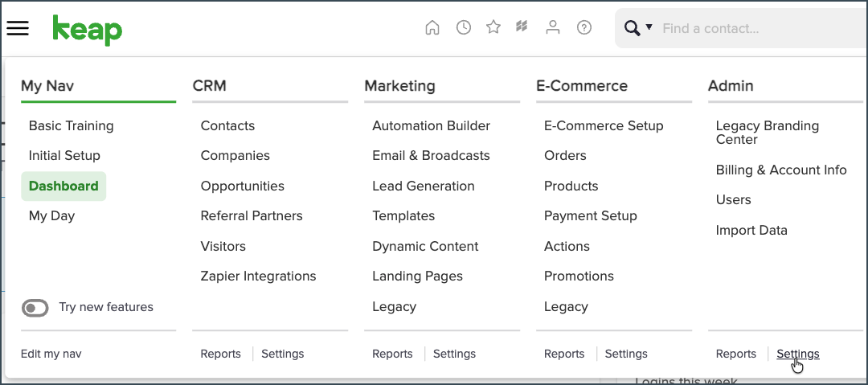This screenshot has width=868, height=385.
Task: Open Settings under E-Commerce
Action: [x=626, y=354]
